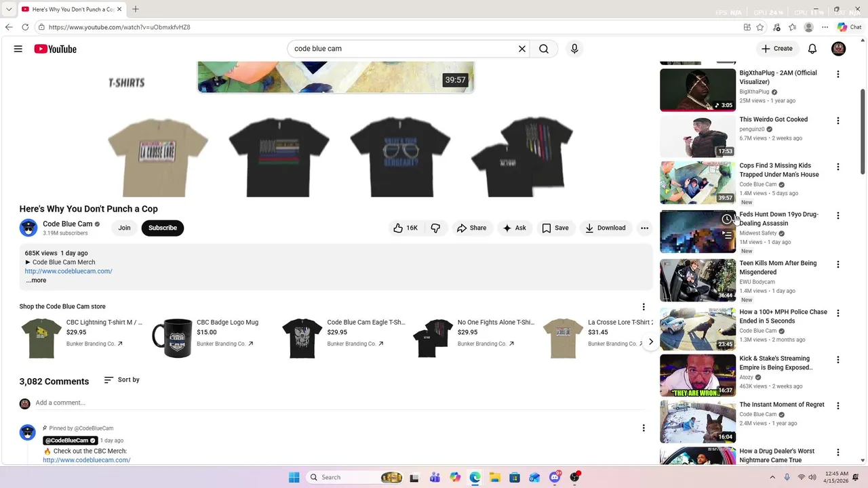
Task: Open tab actions chevron menu
Action: point(9,9)
